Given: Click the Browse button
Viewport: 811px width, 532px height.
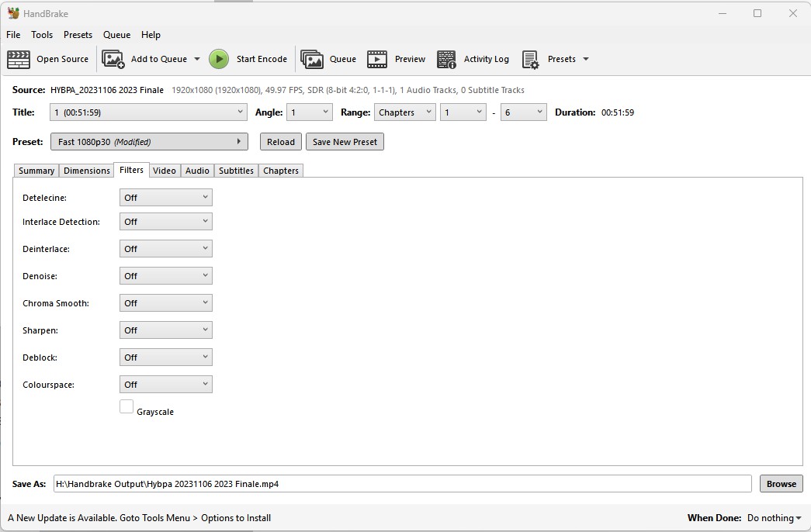Looking at the screenshot, I should tap(782, 484).
